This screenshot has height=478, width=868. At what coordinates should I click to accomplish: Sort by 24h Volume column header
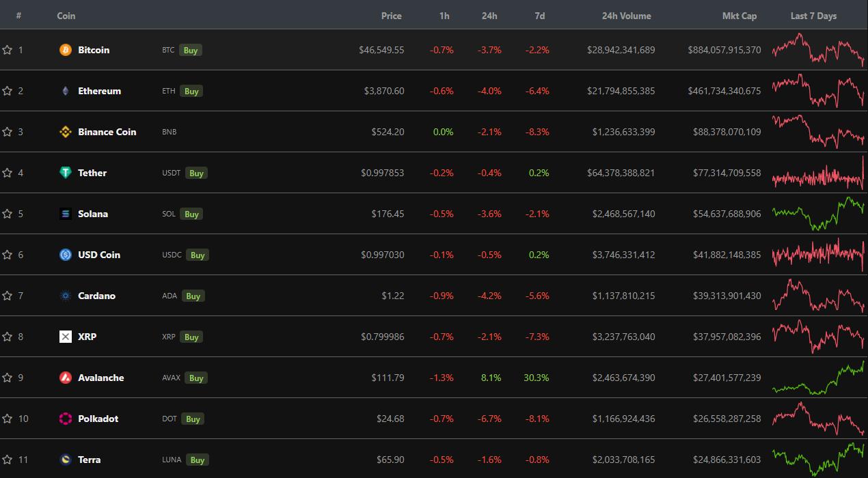pos(627,16)
